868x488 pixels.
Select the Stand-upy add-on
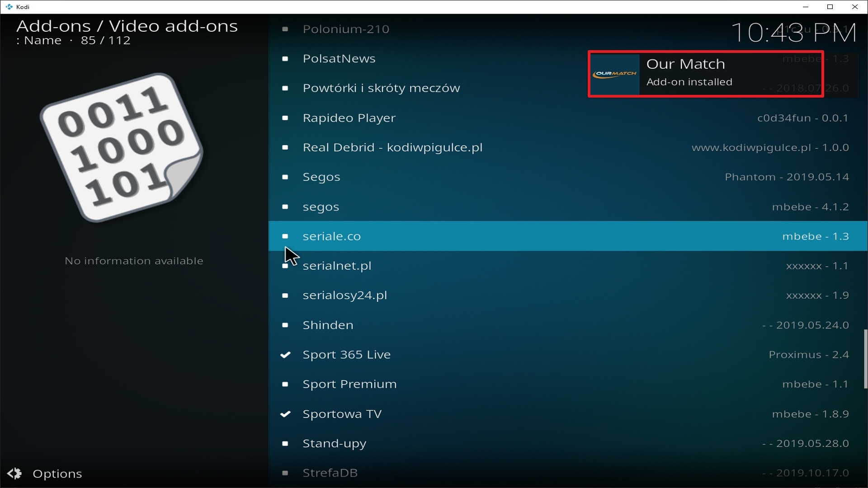click(568, 443)
